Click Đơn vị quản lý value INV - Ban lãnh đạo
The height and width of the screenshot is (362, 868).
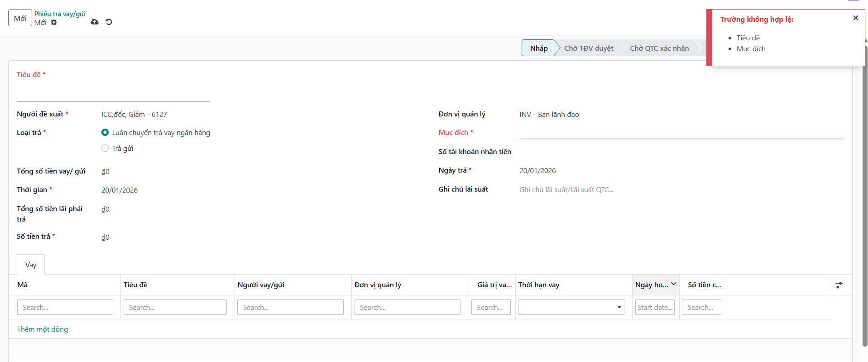pos(549,115)
